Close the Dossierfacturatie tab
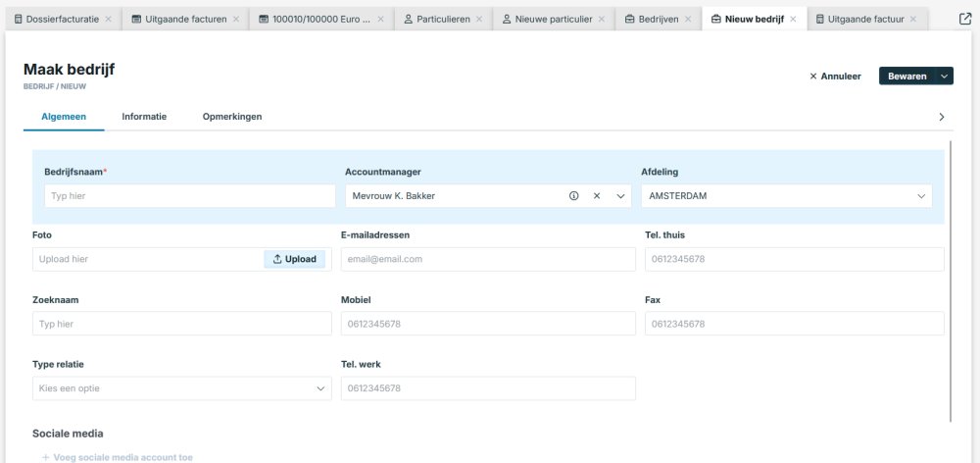The height and width of the screenshot is (463, 980). point(108,20)
